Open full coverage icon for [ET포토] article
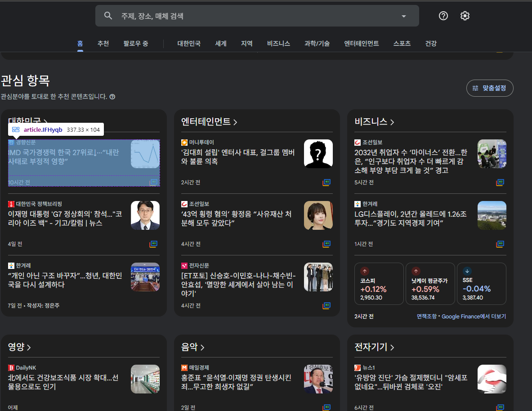The width and height of the screenshot is (532, 411). [x=326, y=305]
